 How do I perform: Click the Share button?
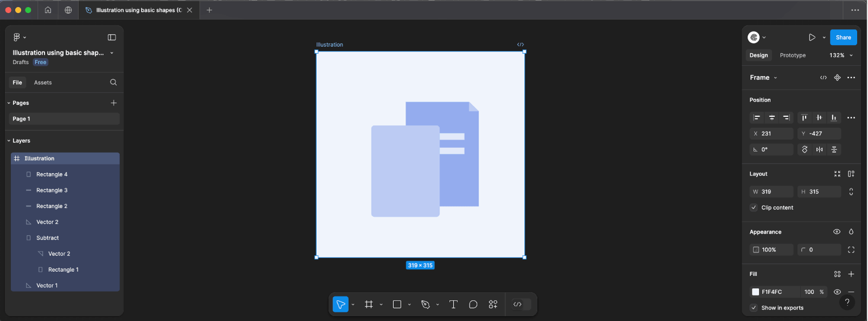click(843, 37)
